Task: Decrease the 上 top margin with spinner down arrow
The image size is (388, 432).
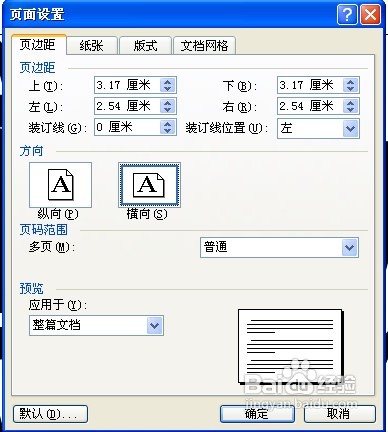Action: [x=167, y=89]
